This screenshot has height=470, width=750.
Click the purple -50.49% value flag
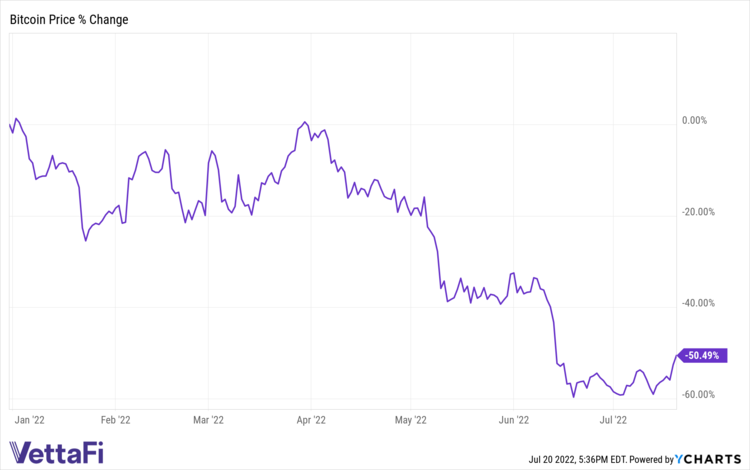click(x=705, y=355)
